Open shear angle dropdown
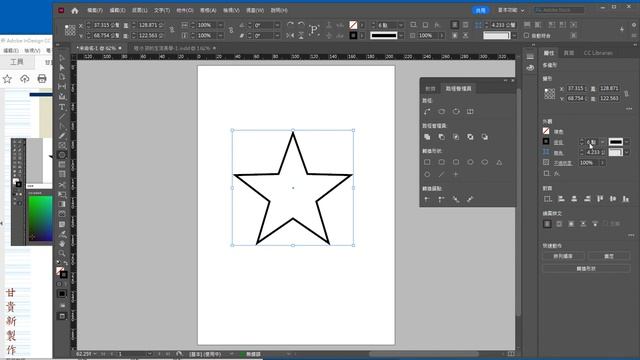The image size is (640, 360). 277,36
